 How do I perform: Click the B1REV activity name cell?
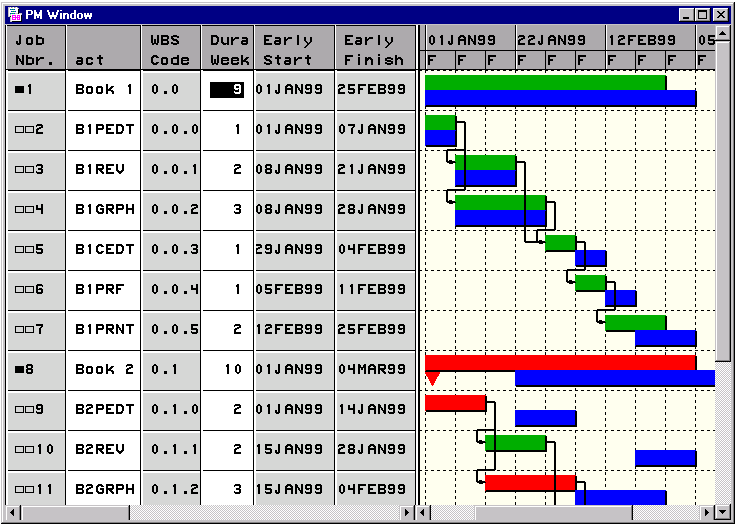pyautogui.click(x=104, y=170)
